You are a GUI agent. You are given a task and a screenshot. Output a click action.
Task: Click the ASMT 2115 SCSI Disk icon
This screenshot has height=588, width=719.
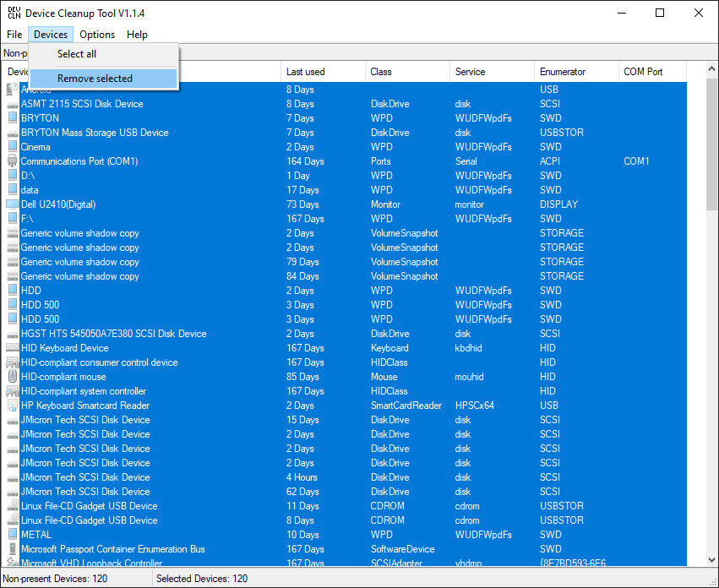point(13,104)
